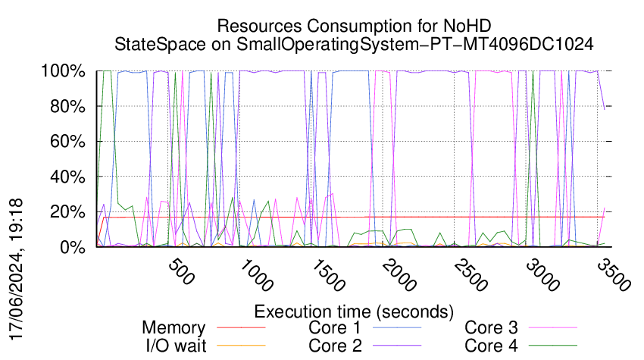Click the I/O wait legend label
Screen dimensions: 644x360
point(176,346)
